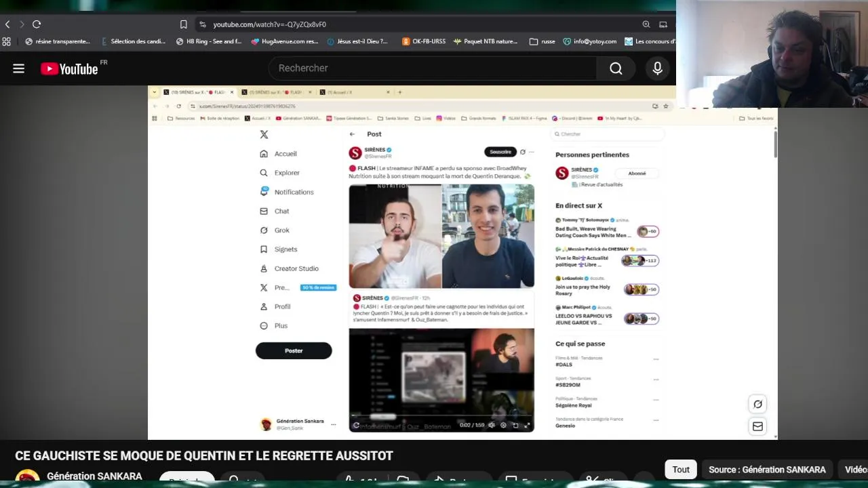
Task: Open the HB Ring bookmark
Action: pos(209,41)
